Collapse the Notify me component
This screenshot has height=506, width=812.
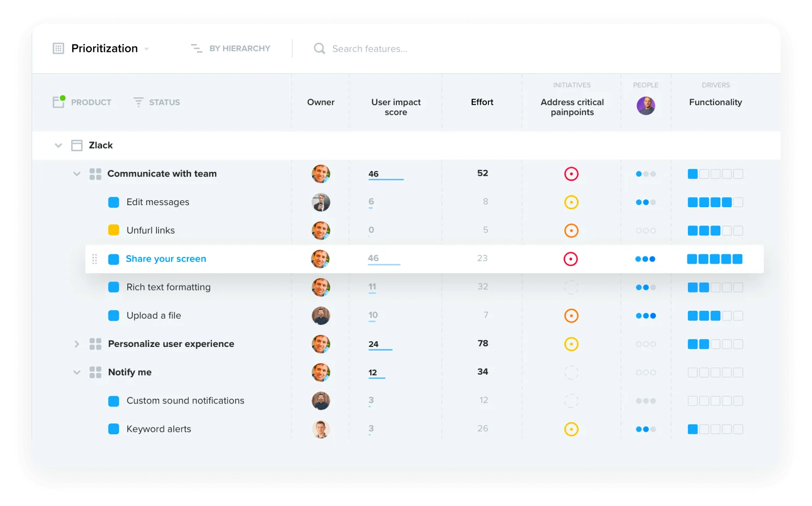point(77,373)
